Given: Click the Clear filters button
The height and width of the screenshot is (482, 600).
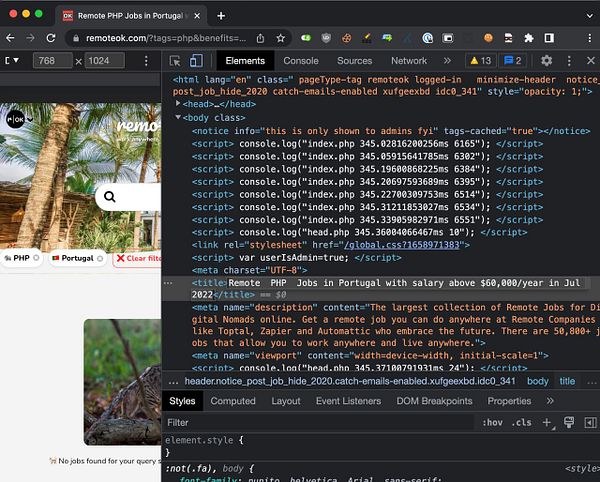Looking at the screenshot, I should point(138,258).
